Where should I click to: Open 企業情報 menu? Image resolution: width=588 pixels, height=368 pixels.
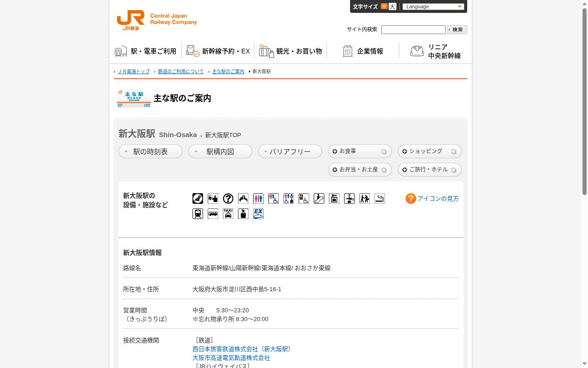tap(363, 51)
